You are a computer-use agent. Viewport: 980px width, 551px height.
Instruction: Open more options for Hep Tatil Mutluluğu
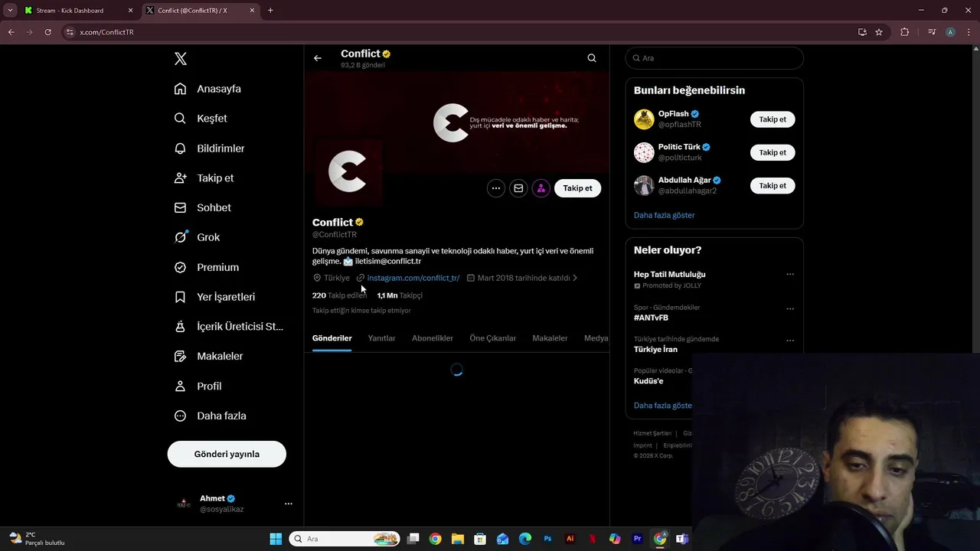[x=790, y=274]
